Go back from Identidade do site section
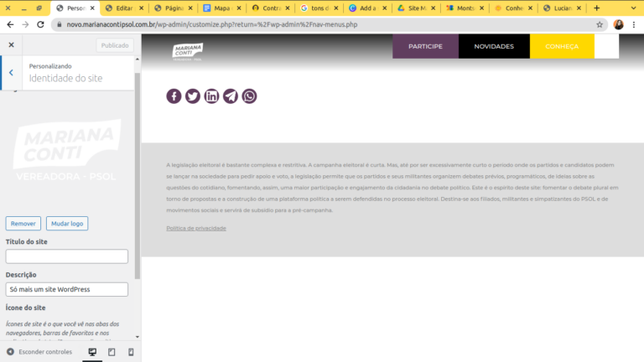Screen dimensions: 644x362 (x=12, y=73)
